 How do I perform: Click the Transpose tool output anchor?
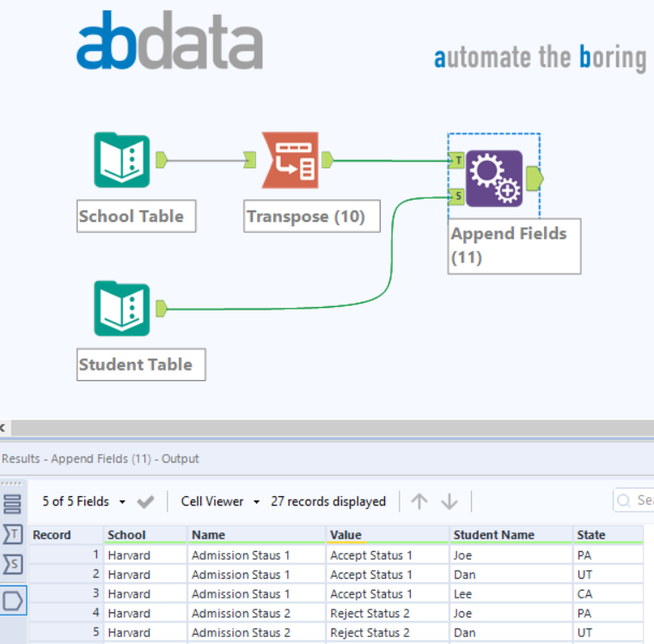pyautogui.click(x=327, y=160)
